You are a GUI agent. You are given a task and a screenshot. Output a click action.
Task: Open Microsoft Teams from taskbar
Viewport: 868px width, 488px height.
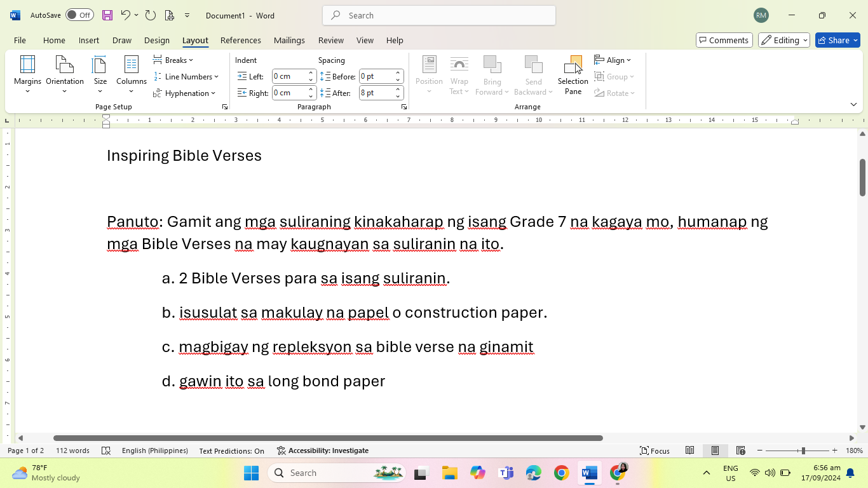click(x=506, y=473)
